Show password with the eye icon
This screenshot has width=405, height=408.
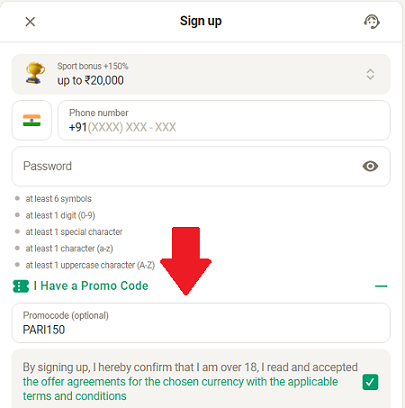click(x=370, y=166)
